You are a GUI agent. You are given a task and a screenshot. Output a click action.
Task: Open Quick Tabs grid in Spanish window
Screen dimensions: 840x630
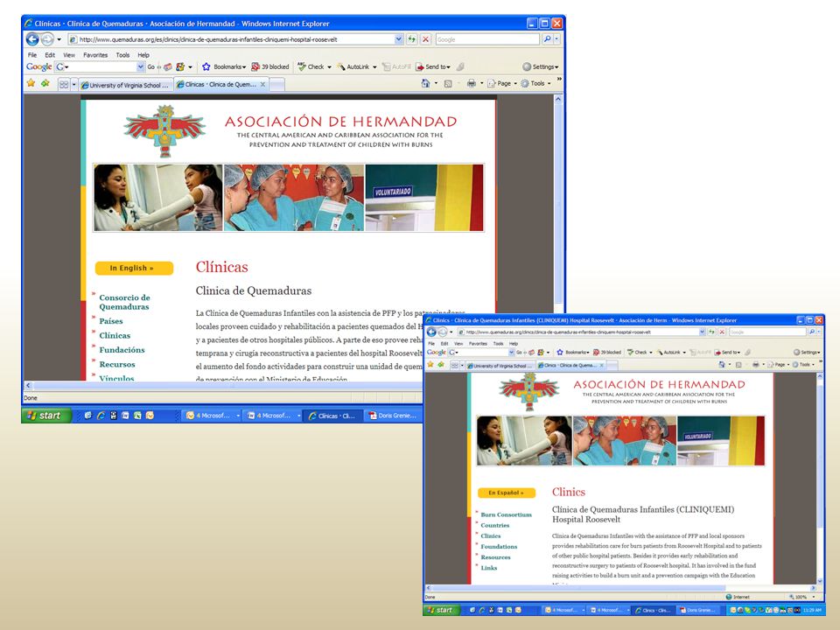64,84
